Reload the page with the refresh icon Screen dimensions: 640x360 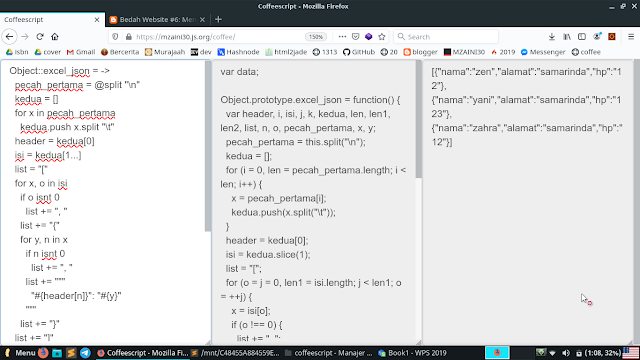tap(40, 37)
